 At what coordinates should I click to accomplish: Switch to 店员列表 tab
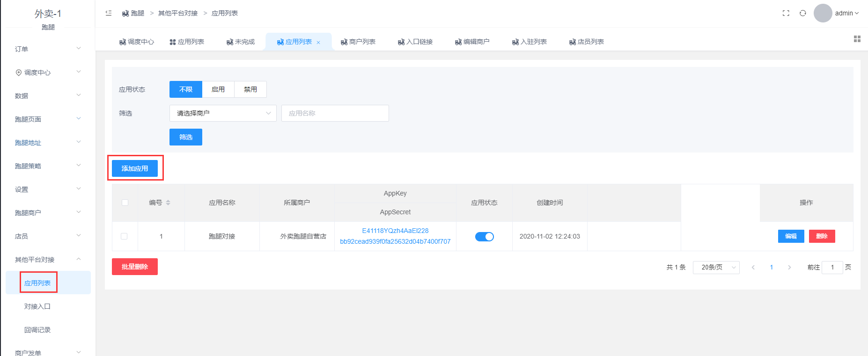[x=587, y=42]
